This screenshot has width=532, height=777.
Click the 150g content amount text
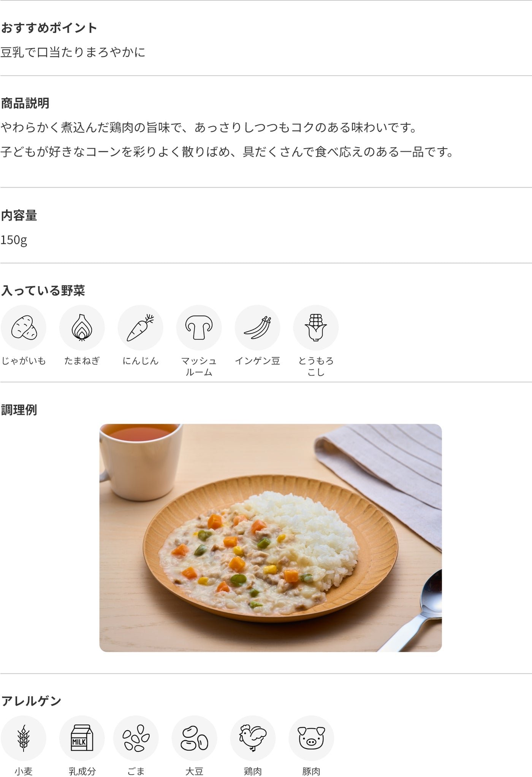point(14,240)
